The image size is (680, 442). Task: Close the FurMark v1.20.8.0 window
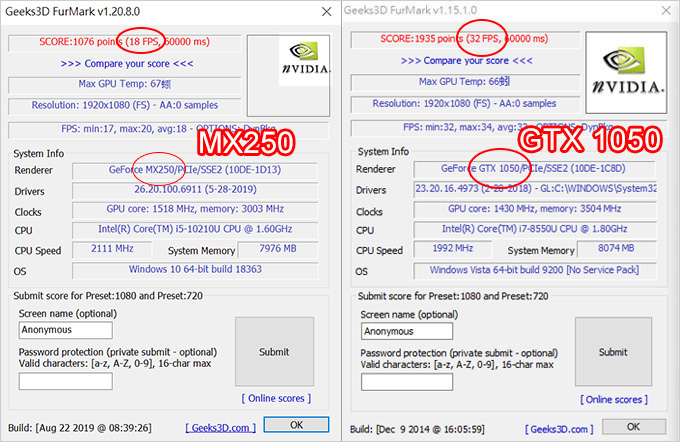(327, 12)
